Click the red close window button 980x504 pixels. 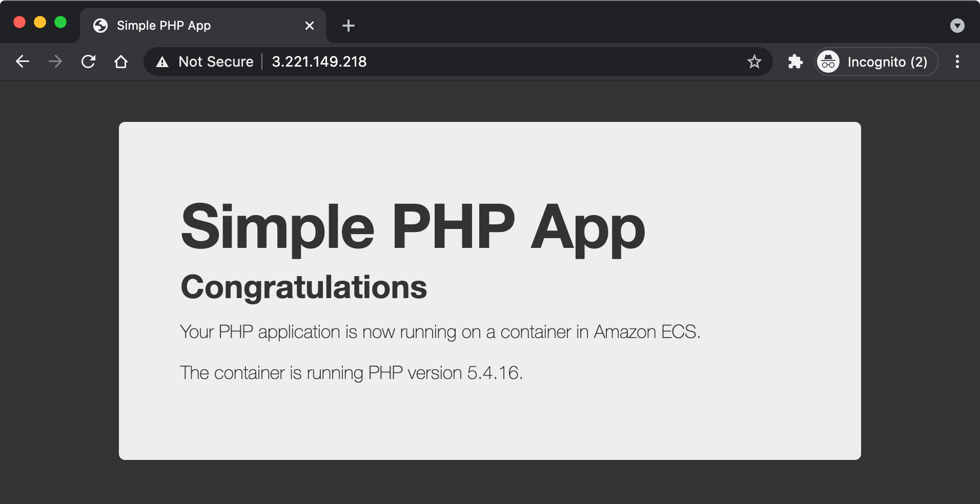click(x=19, y=22)
